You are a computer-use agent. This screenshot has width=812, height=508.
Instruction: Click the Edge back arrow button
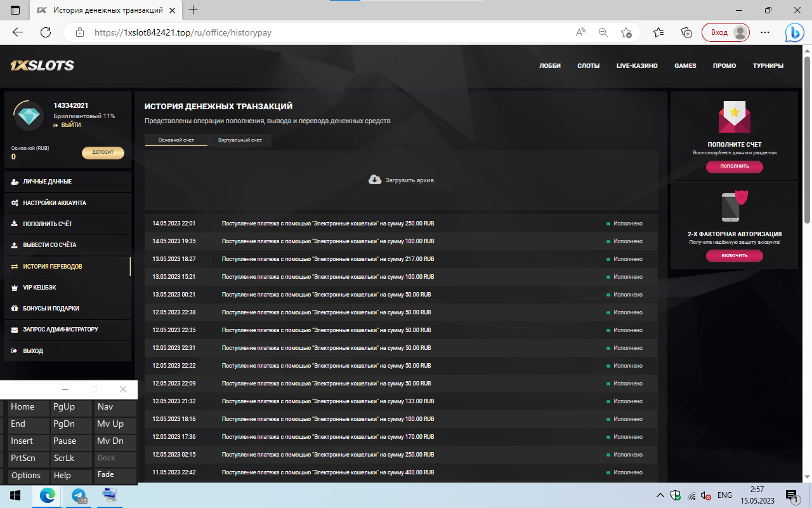point(18,32)
